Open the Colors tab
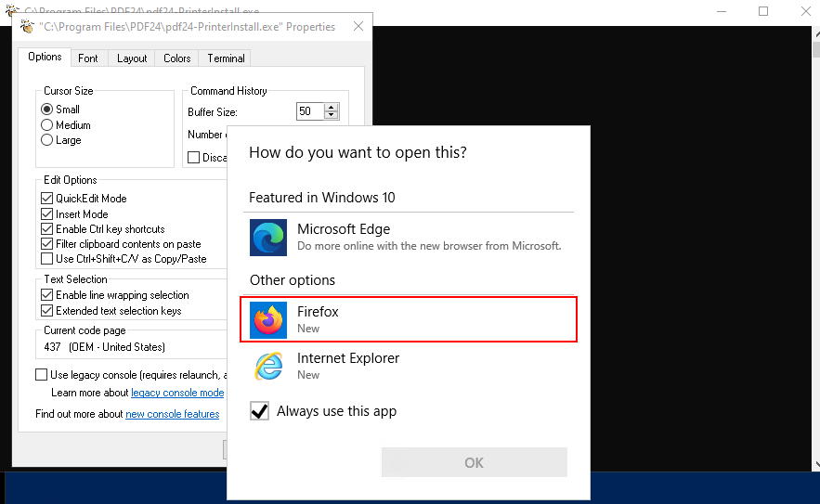This screenshot has width=820, height=504. pyautogui.click(x=176, y=58)
